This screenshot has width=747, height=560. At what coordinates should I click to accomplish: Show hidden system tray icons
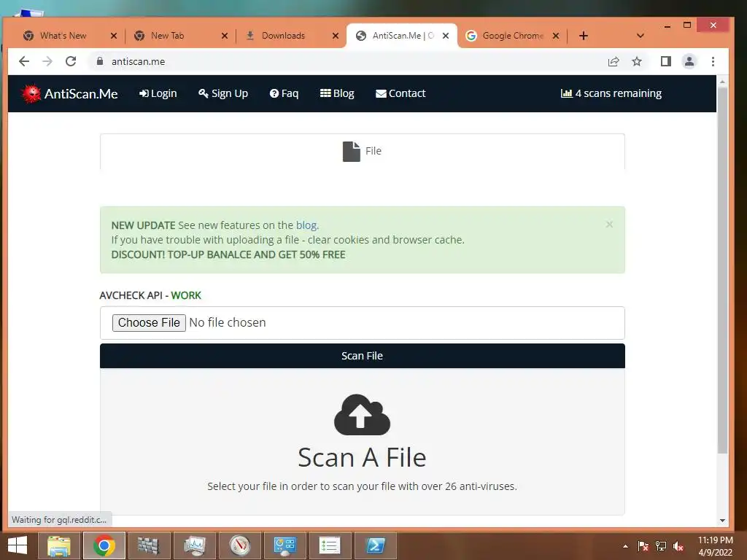625,546
